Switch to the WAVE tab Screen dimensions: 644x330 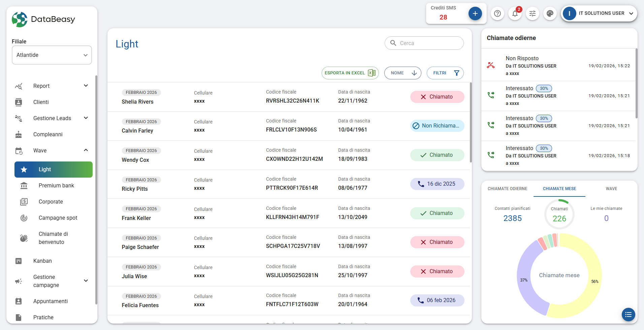[611, 189]
